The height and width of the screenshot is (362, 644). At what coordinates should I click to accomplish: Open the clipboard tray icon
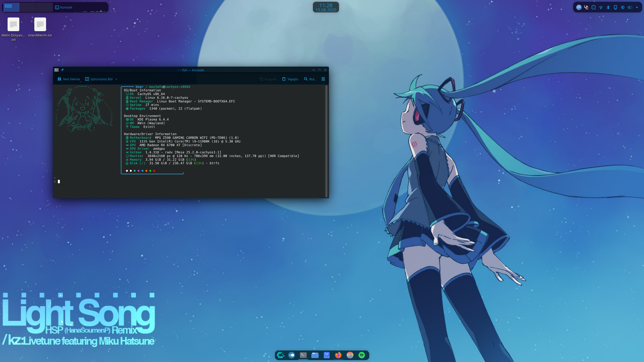594,7
